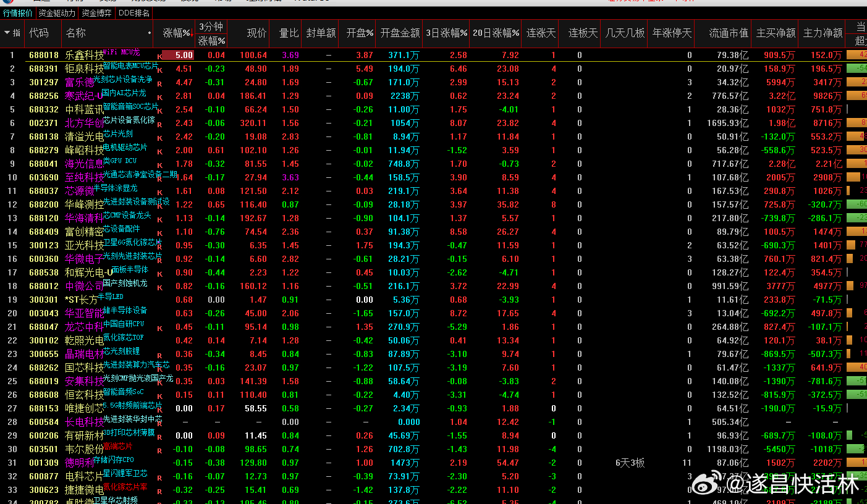Select the 峰岹科技 stock name
867x504 pixels.
tap(85, 151)
